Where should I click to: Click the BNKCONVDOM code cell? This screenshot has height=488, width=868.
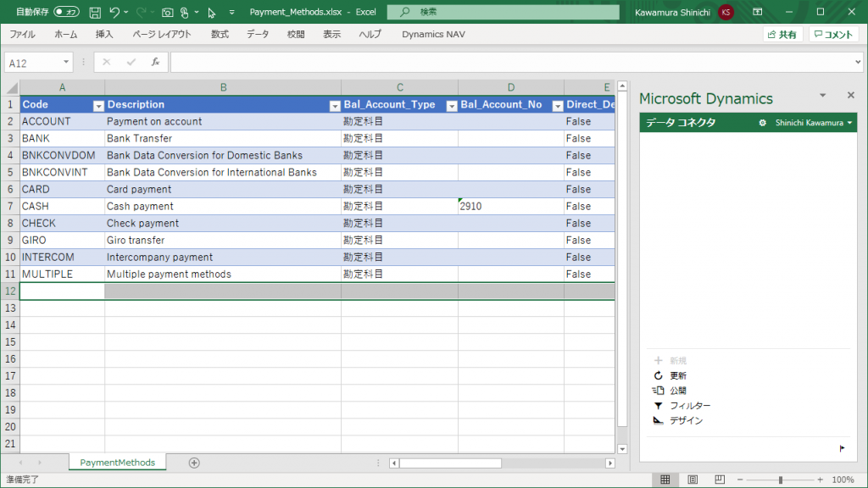click(x=62, y=156)
